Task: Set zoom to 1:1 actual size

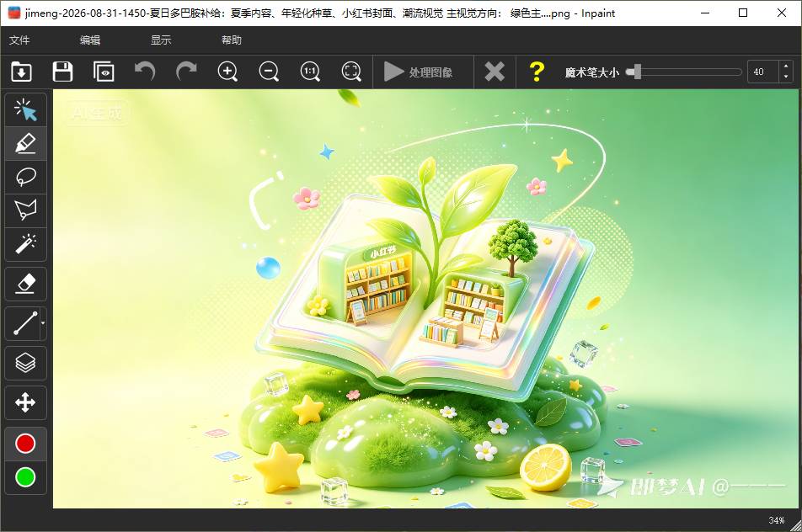Action: coord(310,72)
